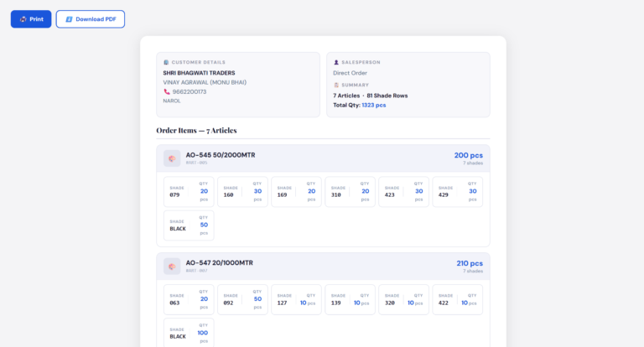Click the red phone icon

coord(166,91)
